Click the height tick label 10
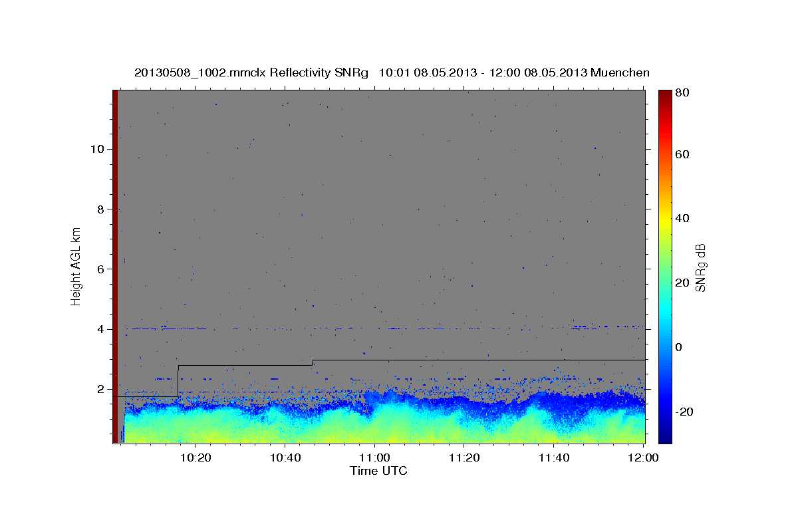The width and height of the screenshot is (798, 532). click(x=98, y=149)
